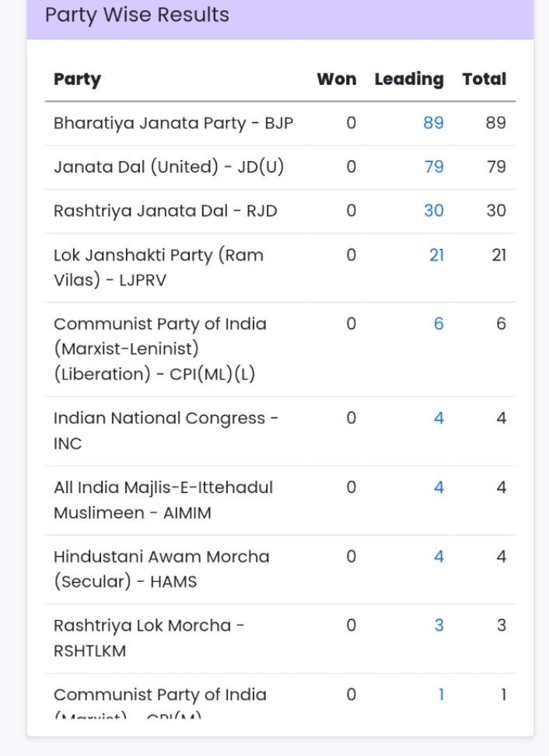Screen dimensions: 549x756
Task: Click BJP leading count 89 link
Action: pyautogui.click(x=433, y=123)
